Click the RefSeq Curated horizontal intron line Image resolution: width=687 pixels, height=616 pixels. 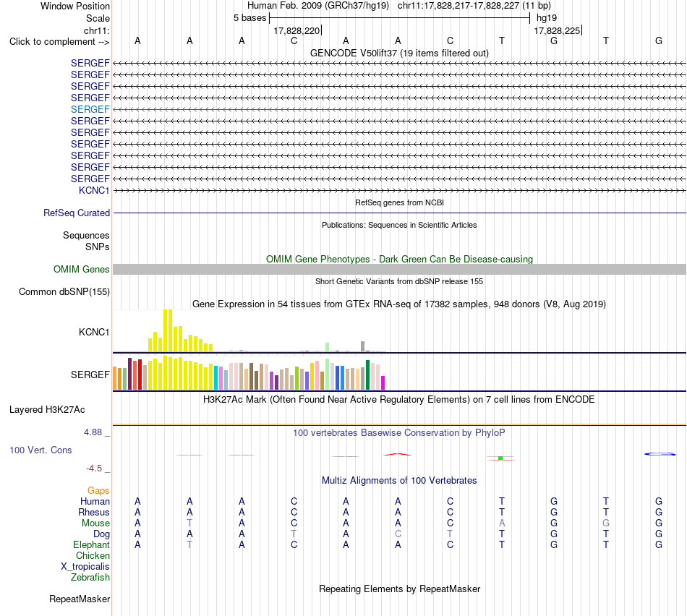pyautogui.click(x=399, y=213)
